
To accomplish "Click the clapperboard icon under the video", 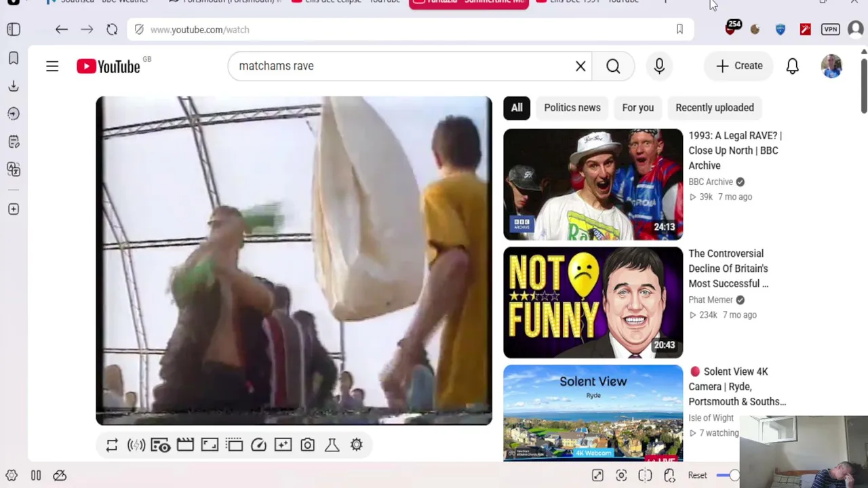I will click(x=185, y=445).
